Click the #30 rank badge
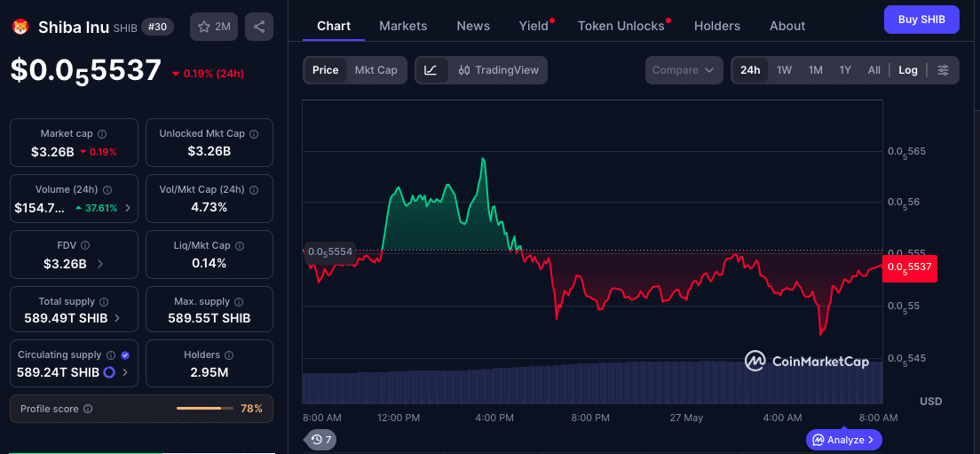Screen dimensions: 980x454 click(x=157, y=27)
